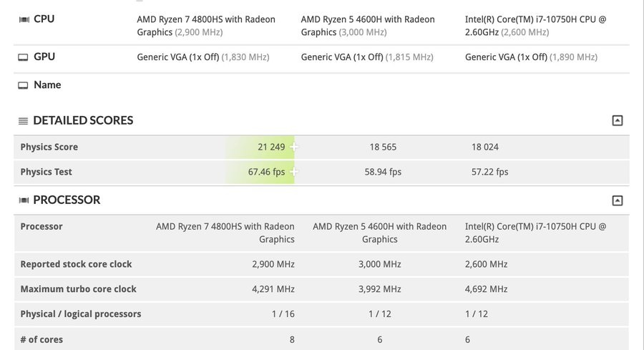
Task: Click the Physics Score row label
Action: [49, 147]
